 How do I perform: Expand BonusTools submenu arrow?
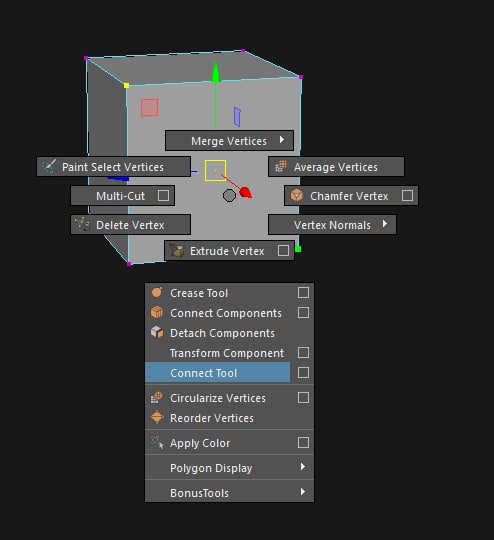click(302, 491)
